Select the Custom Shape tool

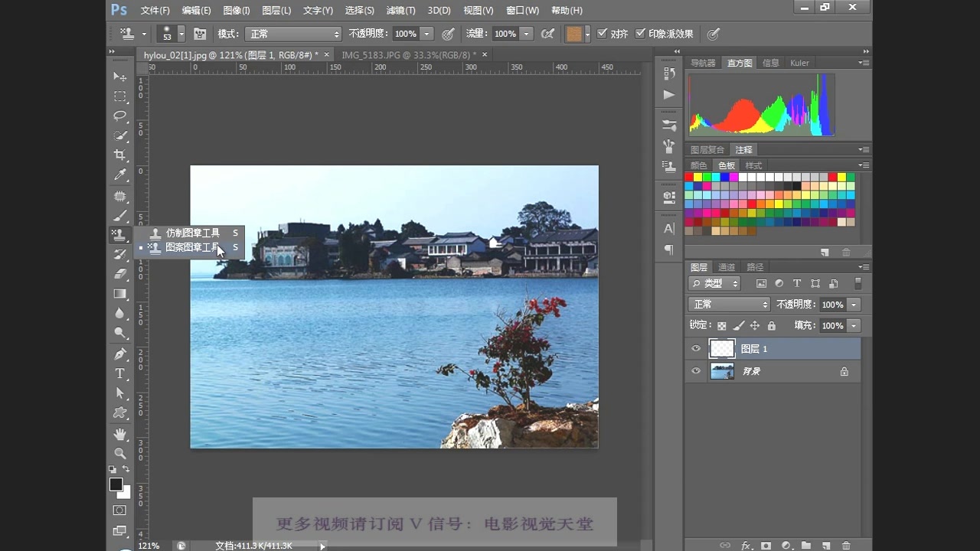(120, 413)
